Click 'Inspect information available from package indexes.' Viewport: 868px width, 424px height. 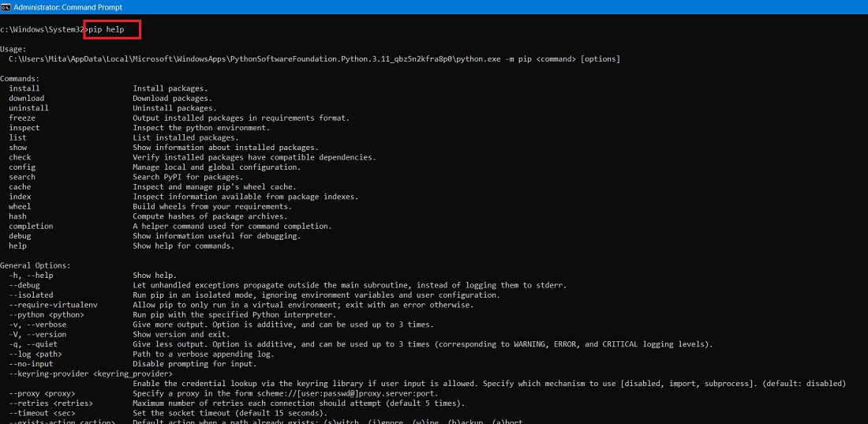point(245,197)
